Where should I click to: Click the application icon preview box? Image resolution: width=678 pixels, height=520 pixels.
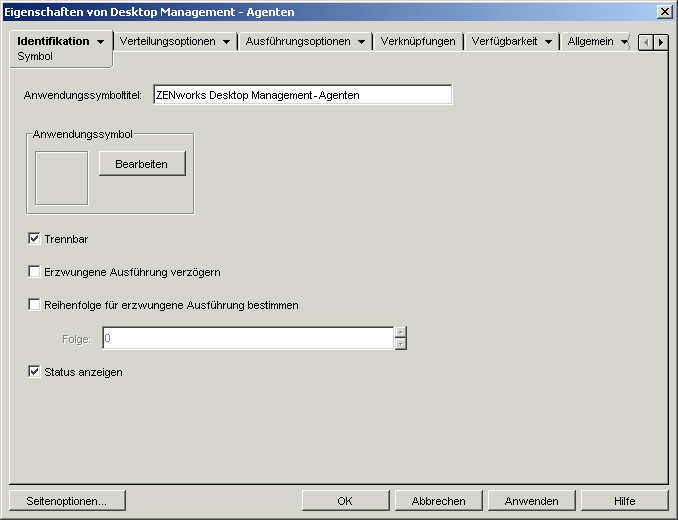tap(61, 178)
